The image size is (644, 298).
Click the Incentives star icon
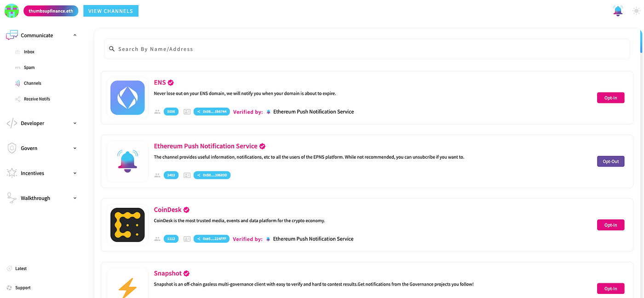pos(12,173)
